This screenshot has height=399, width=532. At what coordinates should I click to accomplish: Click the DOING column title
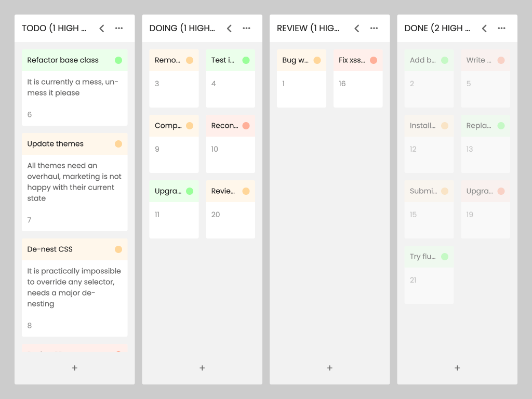click(x=182, y=28)
